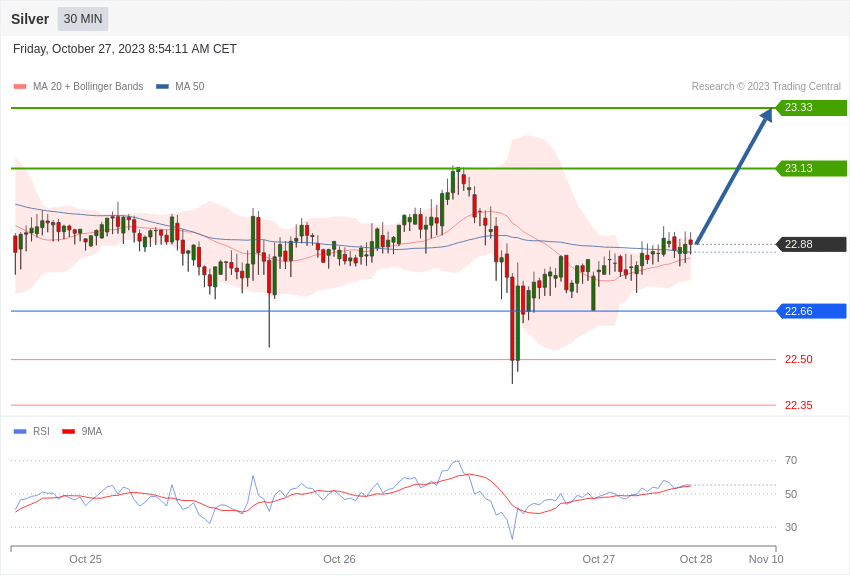This screenshot has height=576, width=850.
Task: Click the 22.50 red support label
Action: point(799,359)
